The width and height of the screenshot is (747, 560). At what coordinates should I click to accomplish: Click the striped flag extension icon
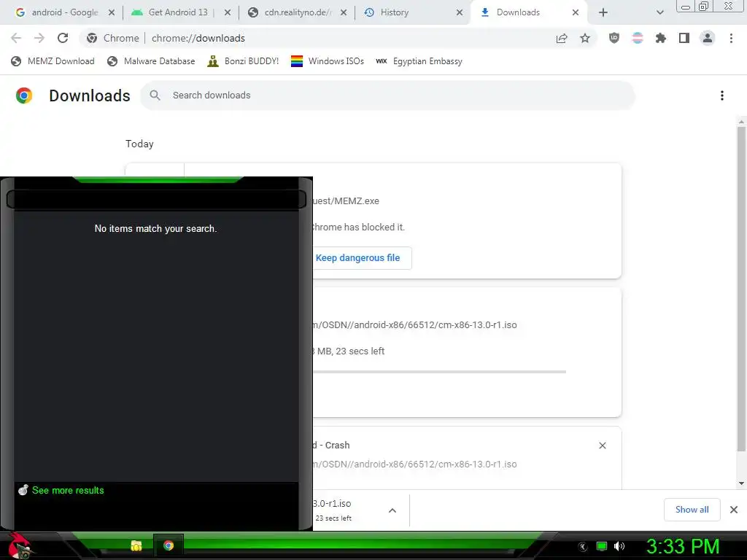638,38
